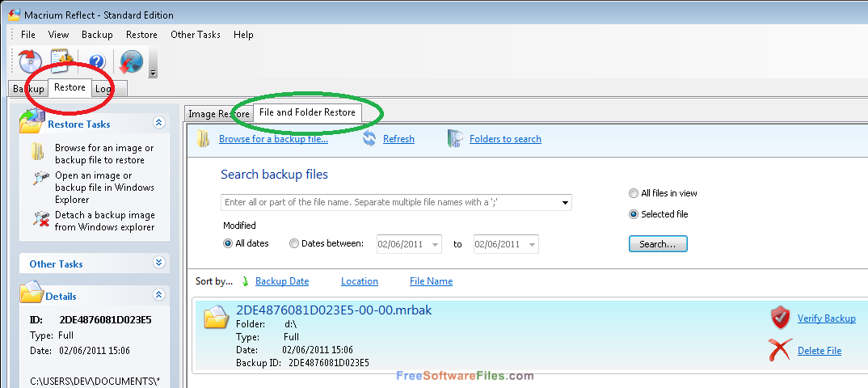The width and height of the screenshot is (868, 388).
Task: Click the magnifier icon for Folders to search
Action: click(454, 139)
